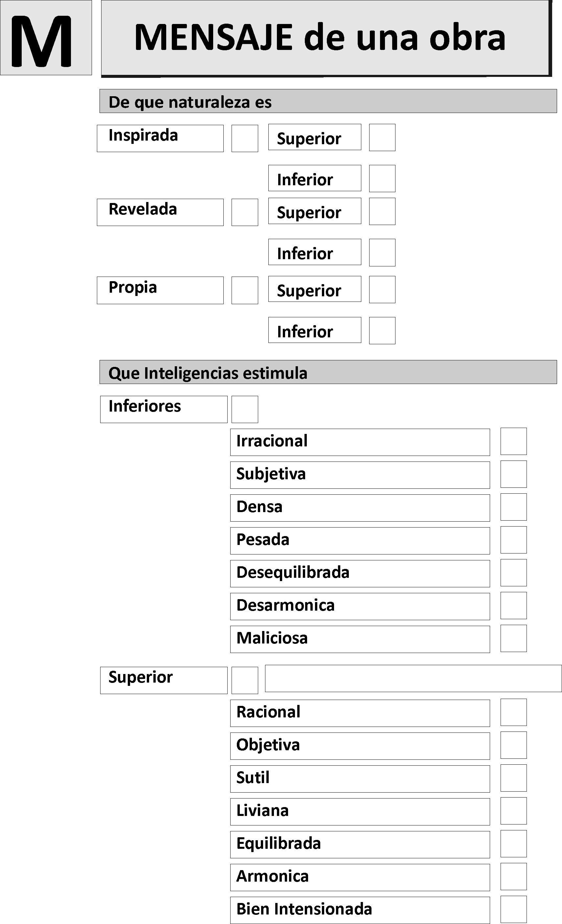Click the large M letter tile

46,37
